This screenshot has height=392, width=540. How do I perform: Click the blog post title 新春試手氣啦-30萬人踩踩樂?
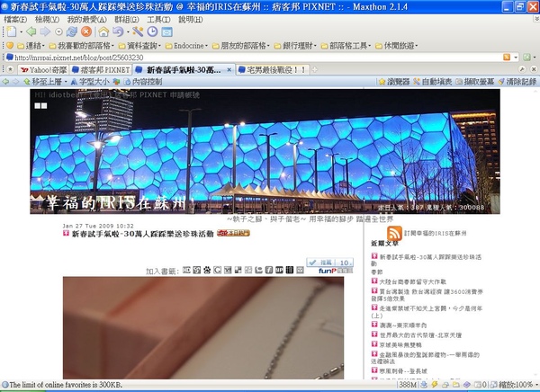[x=142, y=234]
